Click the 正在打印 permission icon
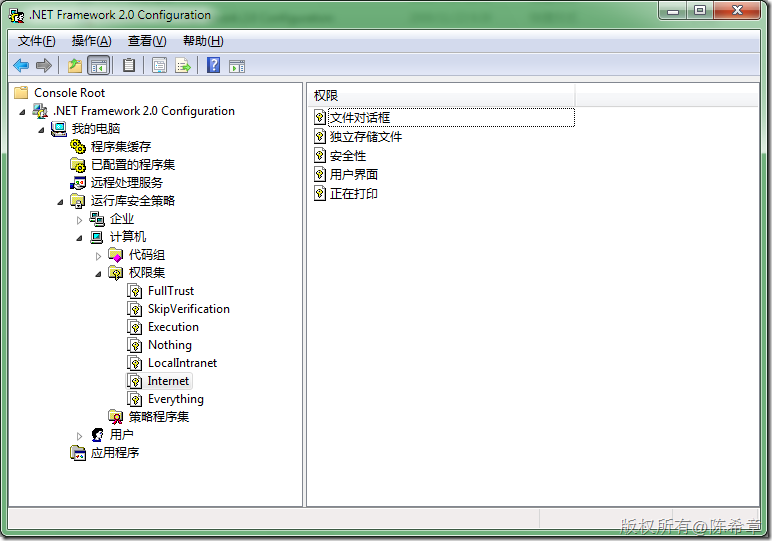This screenshot has width=772, height=541. coord(320,193)
